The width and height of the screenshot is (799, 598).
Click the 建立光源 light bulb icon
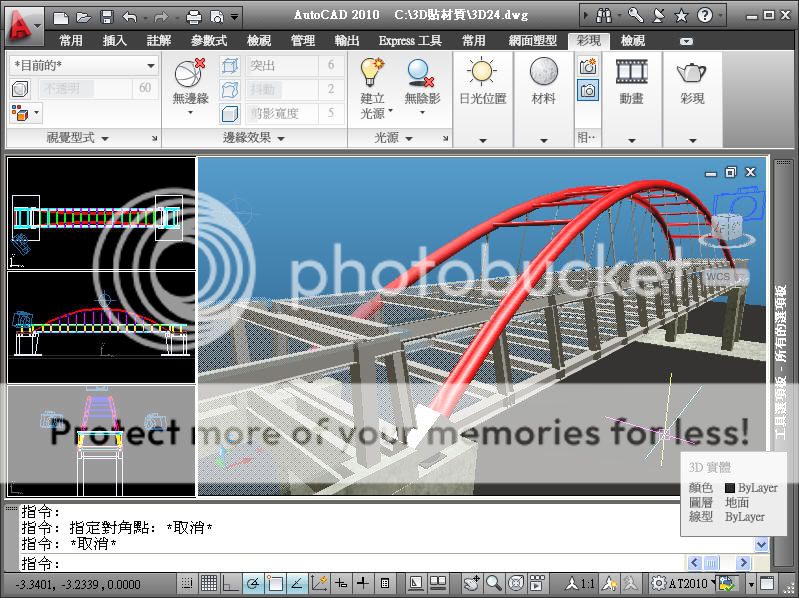coord(372,72)
